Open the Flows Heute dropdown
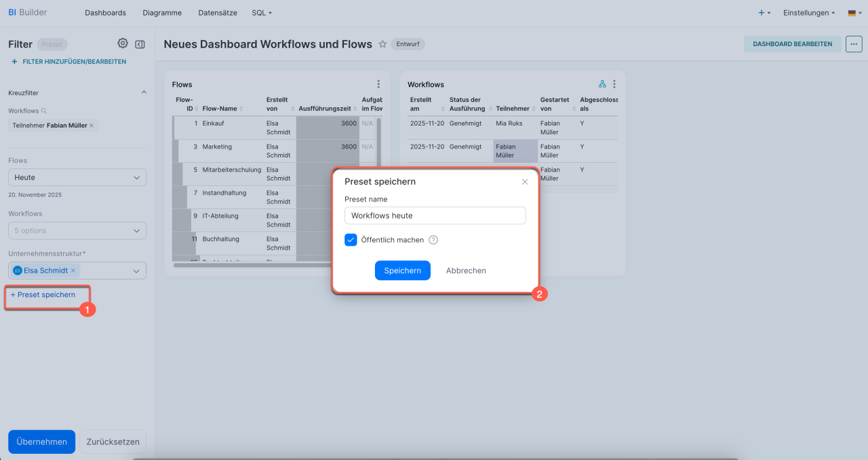The height and width of the screenshot is (460, 868). pos(77,178)
